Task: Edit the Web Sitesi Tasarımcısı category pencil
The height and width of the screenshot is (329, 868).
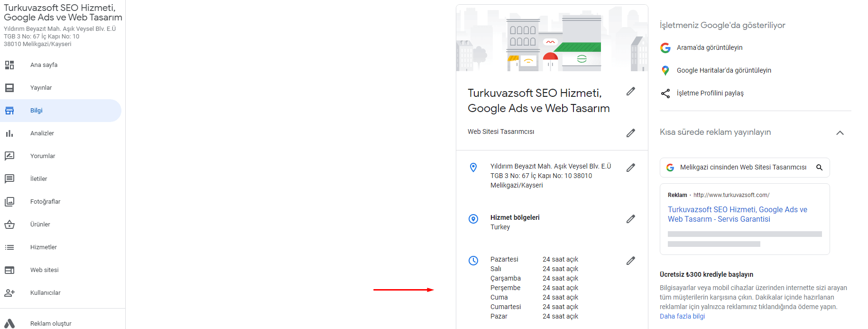Action: [631, 133]
